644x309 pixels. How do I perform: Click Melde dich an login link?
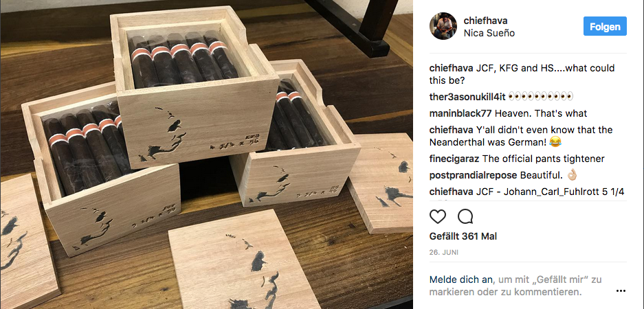tap(460, 280)
